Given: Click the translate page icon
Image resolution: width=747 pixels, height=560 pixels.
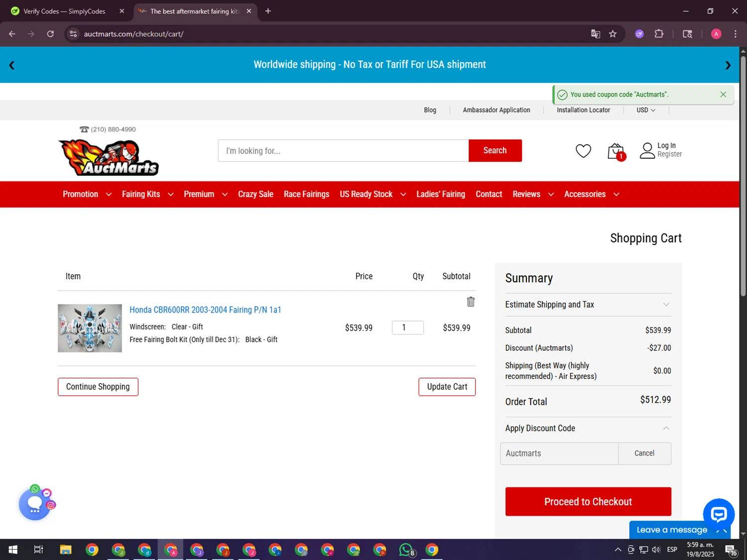Looking at the screenshot, I should 595,34.
